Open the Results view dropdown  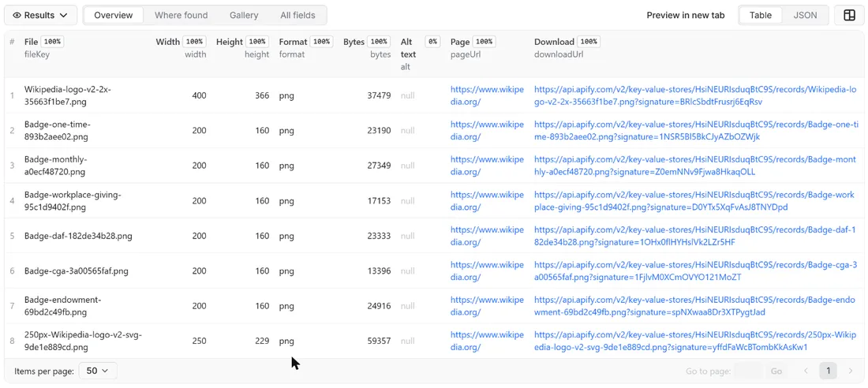pyautogui.click(x=40, y=16)
